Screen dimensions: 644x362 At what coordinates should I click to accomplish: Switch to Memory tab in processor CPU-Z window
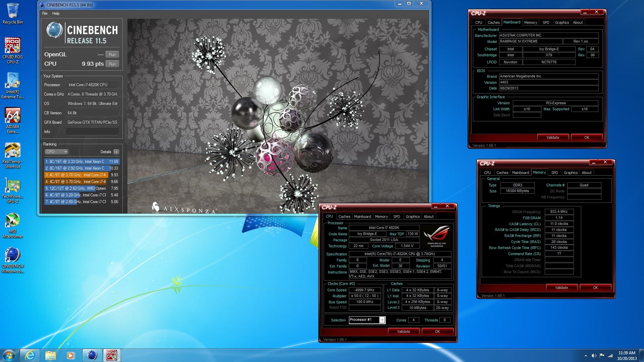click(x=381, y=217)
